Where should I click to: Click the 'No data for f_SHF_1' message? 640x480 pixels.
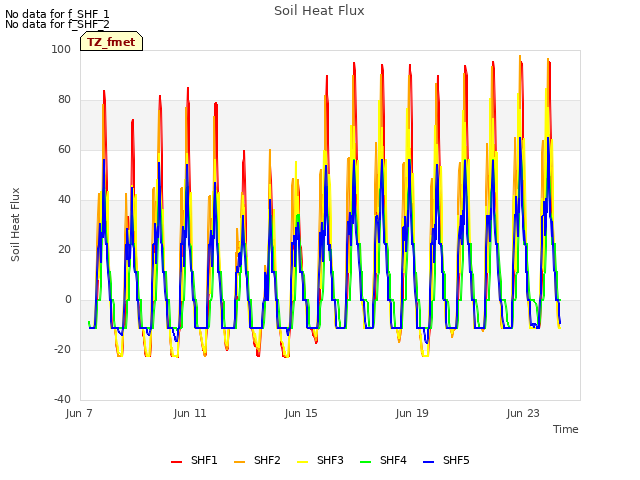pos(57,14)
